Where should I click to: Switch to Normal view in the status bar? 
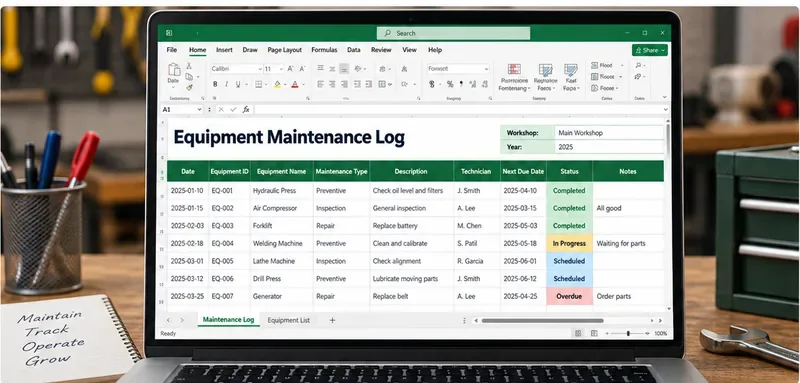tap(578, 333)
